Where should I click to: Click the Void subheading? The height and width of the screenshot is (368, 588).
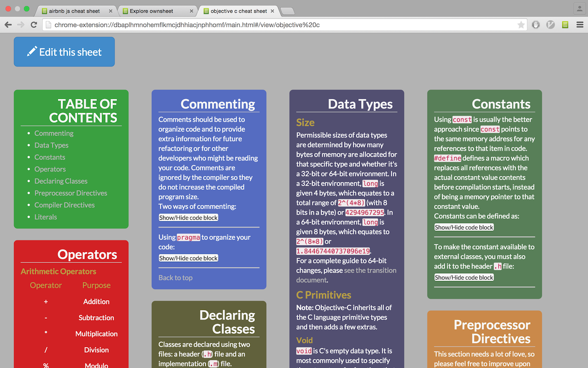[304, 340]
